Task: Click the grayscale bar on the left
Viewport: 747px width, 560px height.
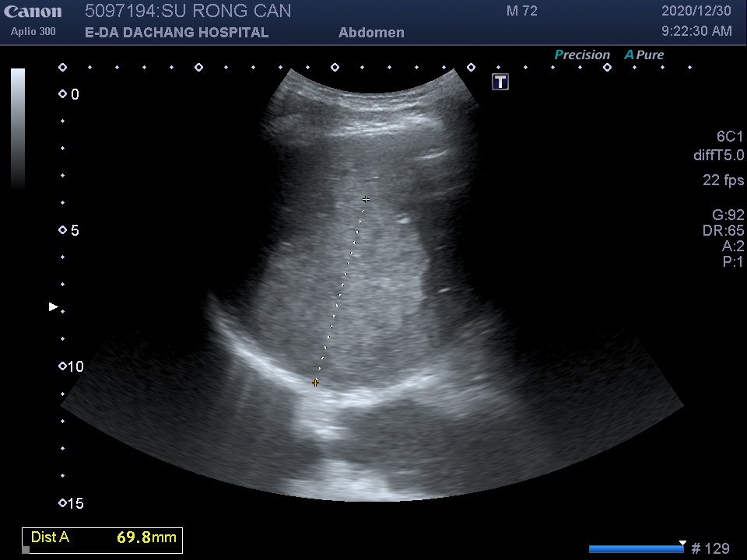Action: click(x=18, y=128)
